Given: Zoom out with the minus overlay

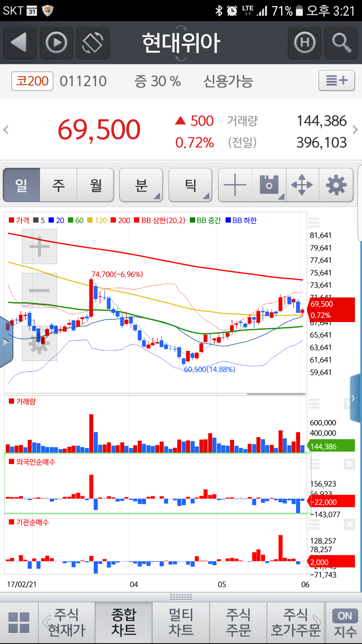Looking at the screenshot, I should pos(39,290).
